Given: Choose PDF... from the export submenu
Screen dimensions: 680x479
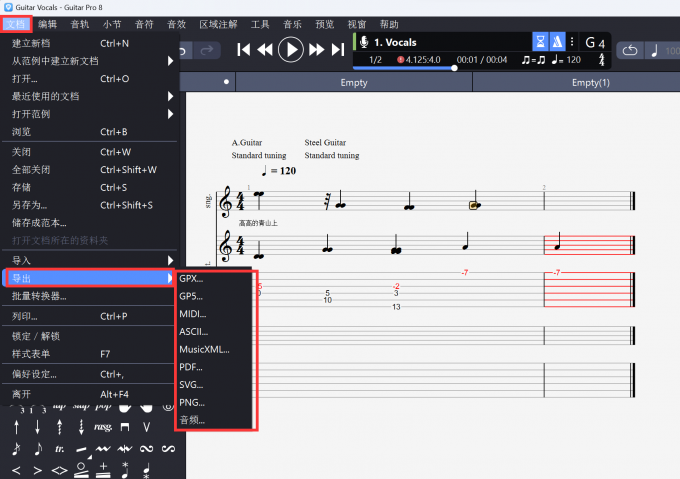Looking at the screenshot, I should [191, 367].
